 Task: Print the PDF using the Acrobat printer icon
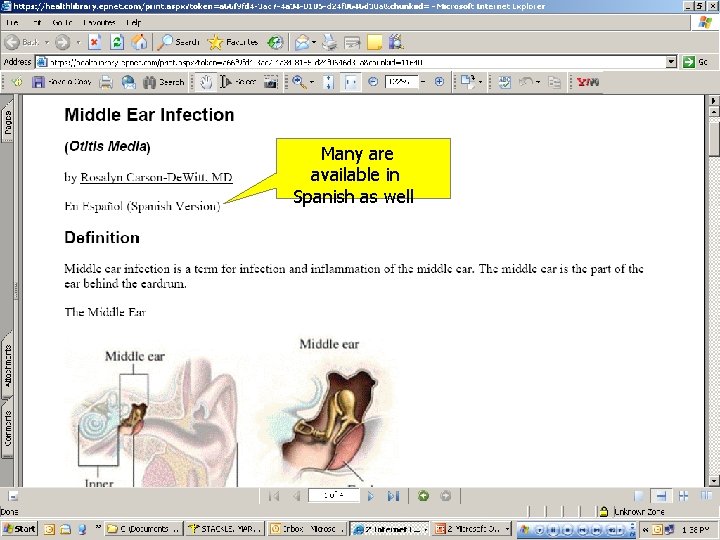click(106, 82)
